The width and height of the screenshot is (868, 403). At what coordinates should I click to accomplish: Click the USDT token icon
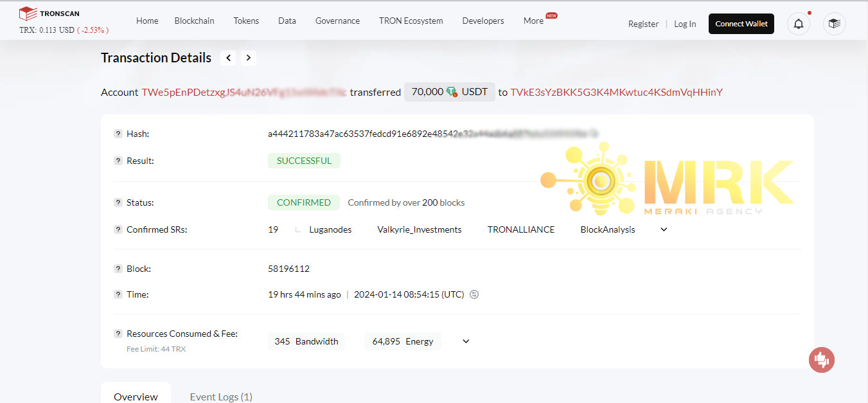coord(452,92)
